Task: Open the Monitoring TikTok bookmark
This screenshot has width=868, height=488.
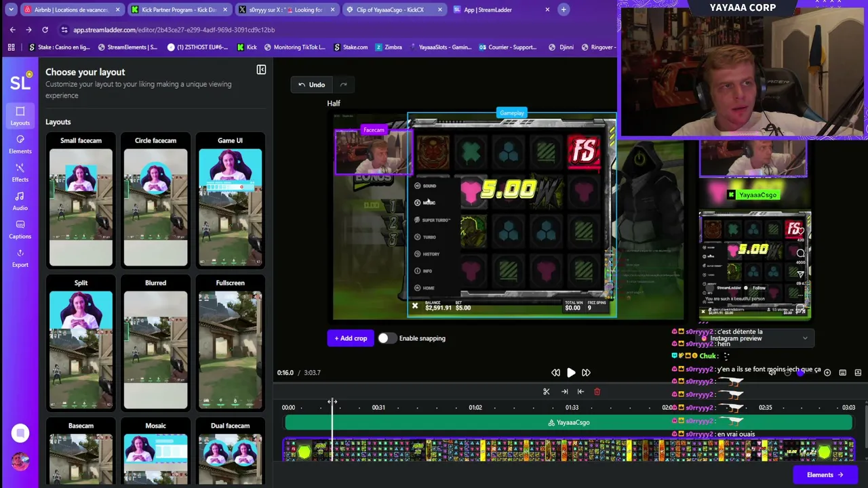Action: 295,47
